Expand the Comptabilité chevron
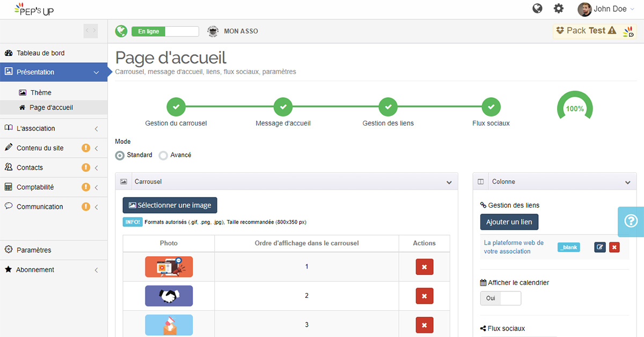The height and width of the screenshot is (337, 644). (x=96, y=187)
